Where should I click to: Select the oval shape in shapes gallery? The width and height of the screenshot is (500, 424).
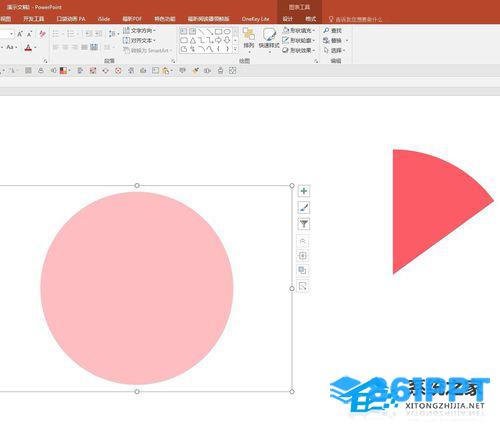point(227,32)
